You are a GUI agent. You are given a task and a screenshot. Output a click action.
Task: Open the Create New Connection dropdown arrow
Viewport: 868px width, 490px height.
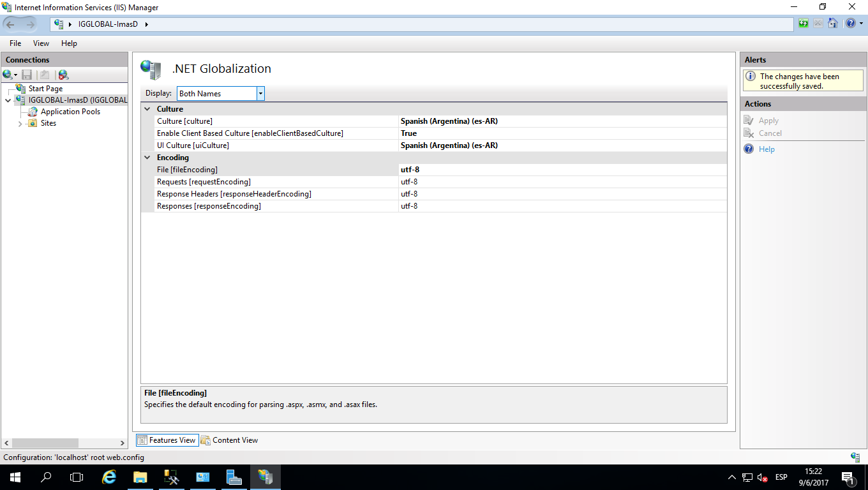(x=15, y=75)
